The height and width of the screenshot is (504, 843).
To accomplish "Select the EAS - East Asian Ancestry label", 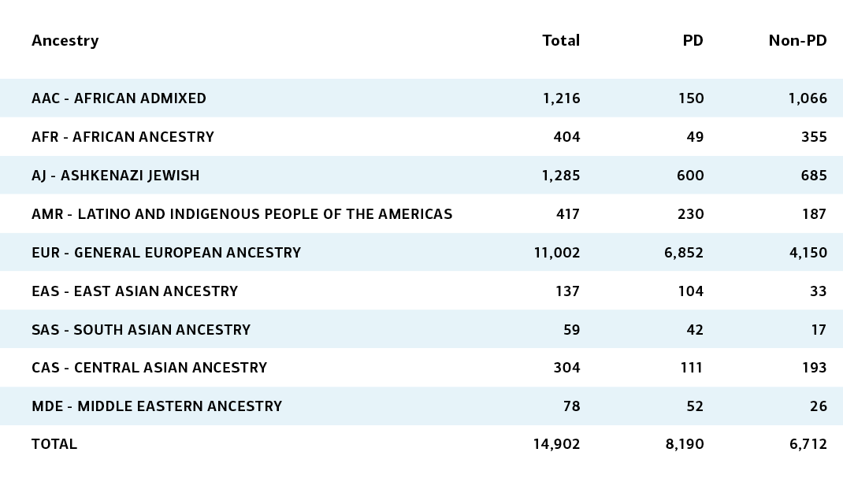I will point(135,291).
